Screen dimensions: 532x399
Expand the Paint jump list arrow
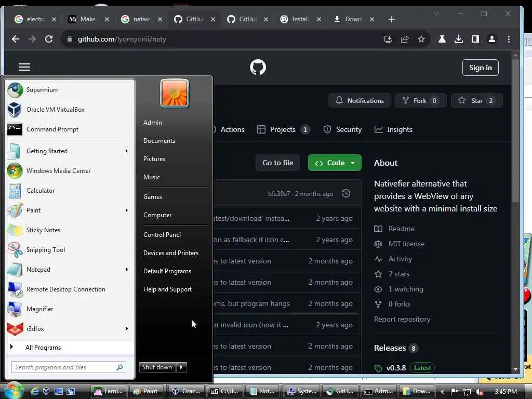[127, 210]
